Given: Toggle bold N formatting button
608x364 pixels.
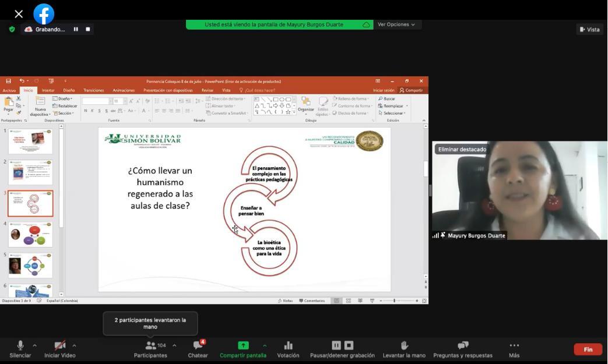Looking at the screenshot, I should (86, 111).
